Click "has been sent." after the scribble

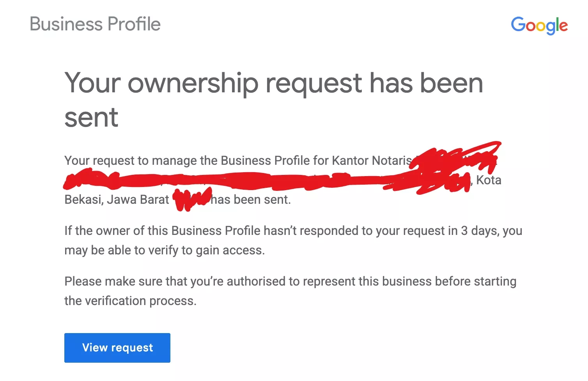click(251, 199)
